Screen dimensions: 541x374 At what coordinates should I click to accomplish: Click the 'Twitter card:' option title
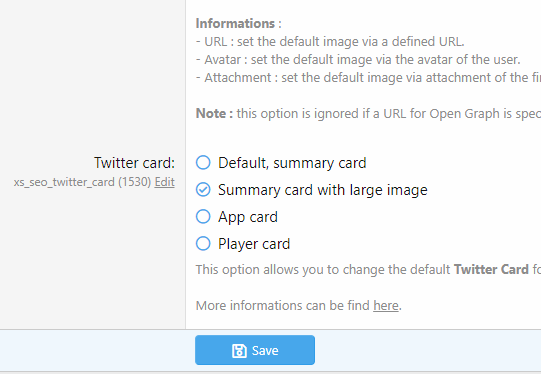pos(135,163)
